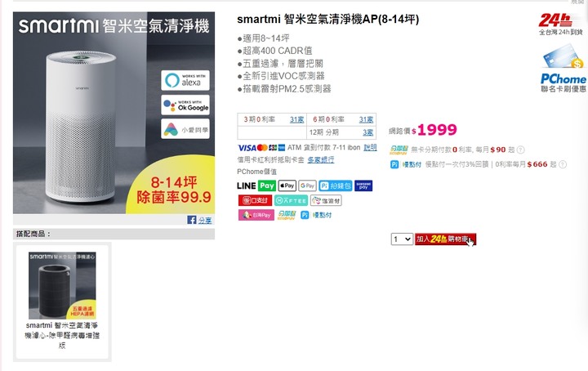The width and height of the screenshot is (588, 371).
Task: Click the Facebook share icon
Action: tap(192, 220)
